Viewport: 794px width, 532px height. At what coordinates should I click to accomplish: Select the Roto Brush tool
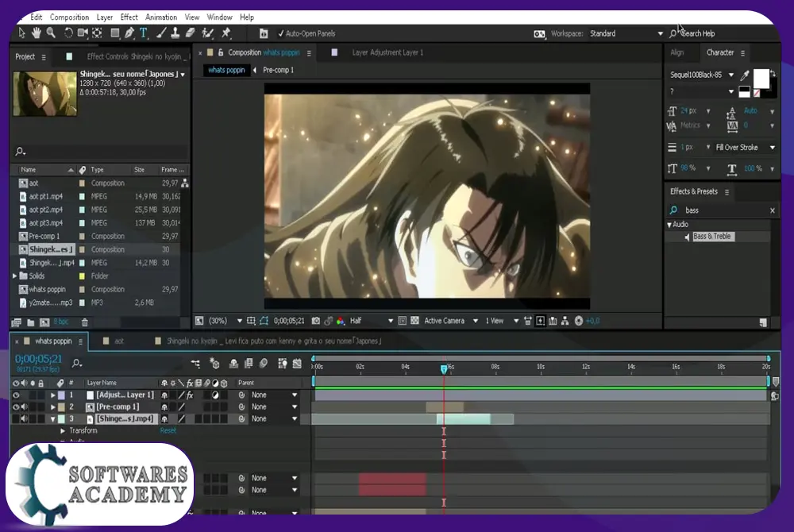207,33
